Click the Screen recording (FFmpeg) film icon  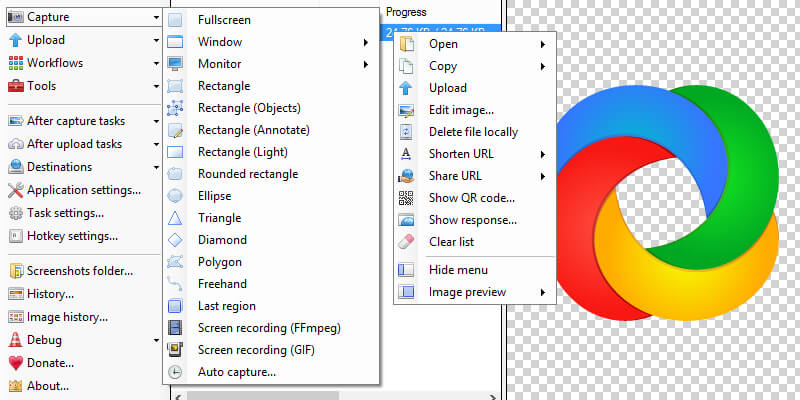click(x=175, y=328)
